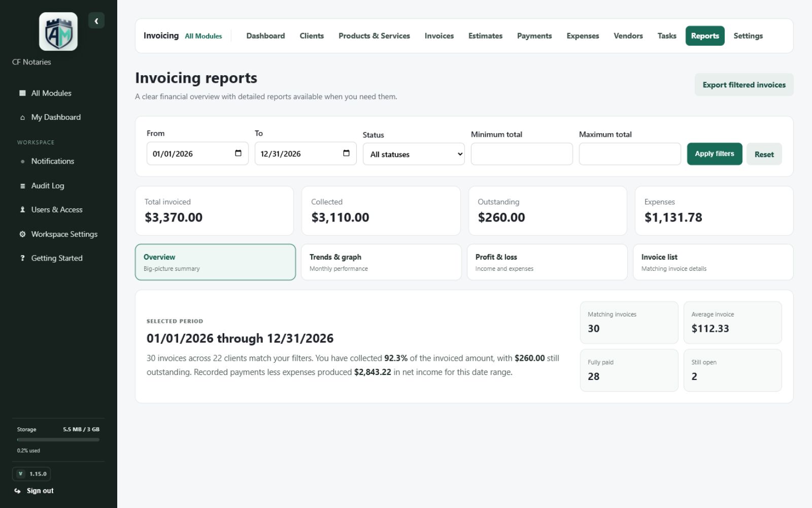Click the All Modules grid icon in sidebar

pyautogui.click(x=22, y=93)
